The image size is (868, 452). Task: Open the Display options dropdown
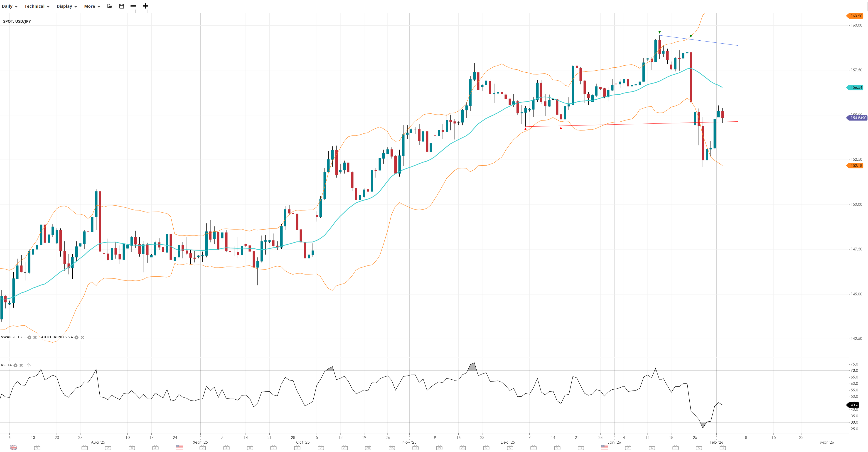pyautogui.click(x=67, y=6)
